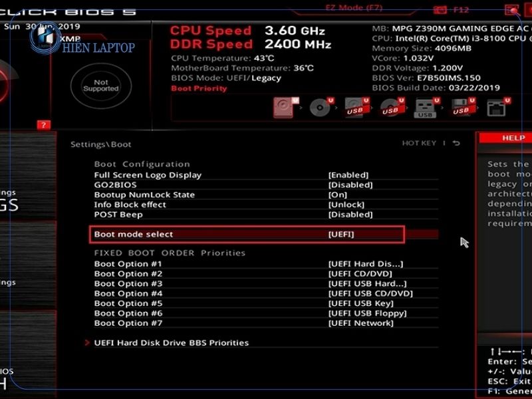Change Boot Option #3 UEFI USB Hard value
Viewport: 532px width, 399px height.
(x=368, y=284)
